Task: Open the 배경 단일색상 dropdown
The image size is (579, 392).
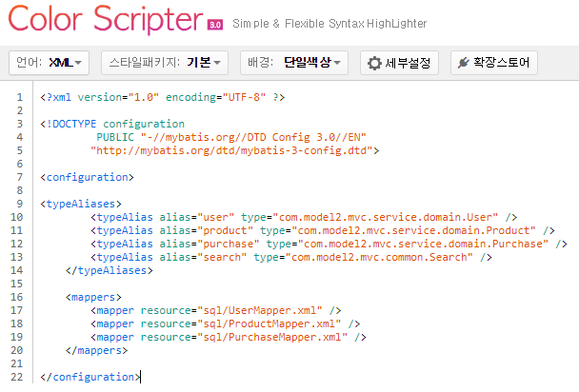Action: 294,63
